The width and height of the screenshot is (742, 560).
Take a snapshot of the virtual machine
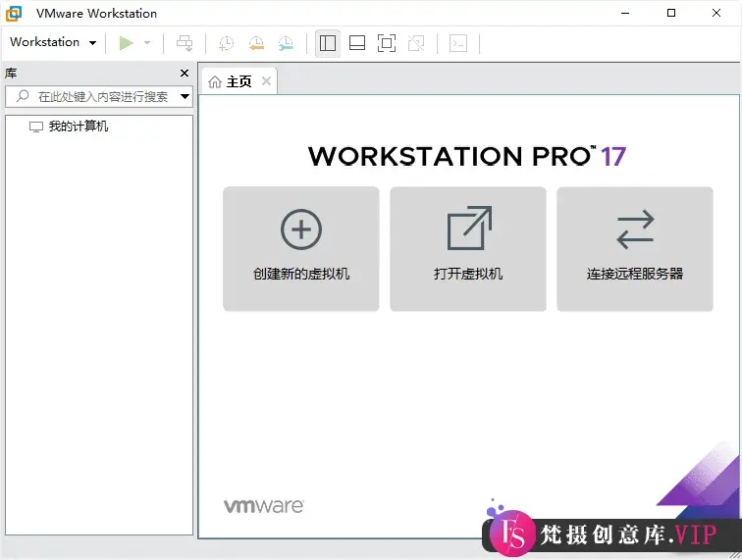click(226, 43)
